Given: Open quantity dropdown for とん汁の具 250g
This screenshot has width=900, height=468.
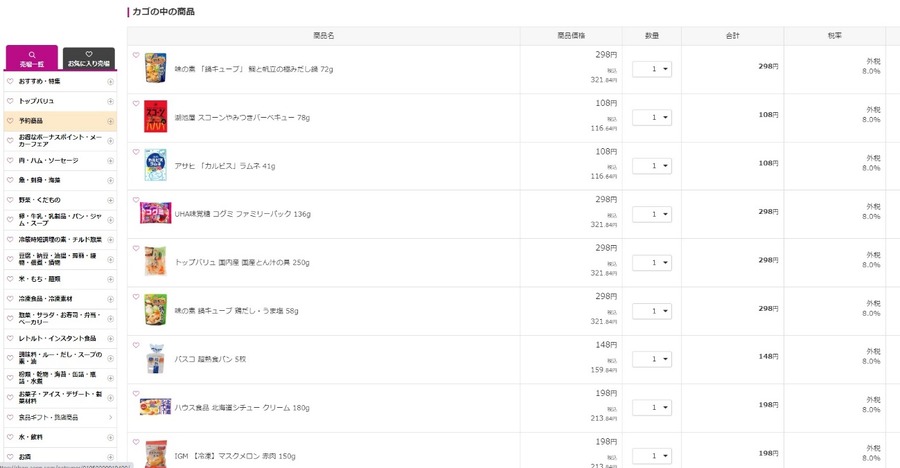Looking at the screenshot, I should [652, 262].
